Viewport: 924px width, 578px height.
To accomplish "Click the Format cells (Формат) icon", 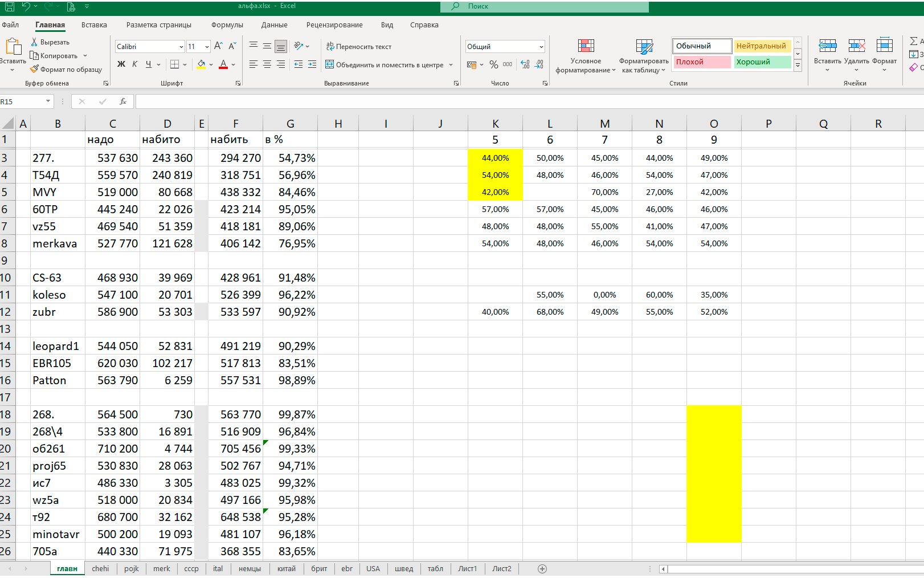I will pos(884,46).
